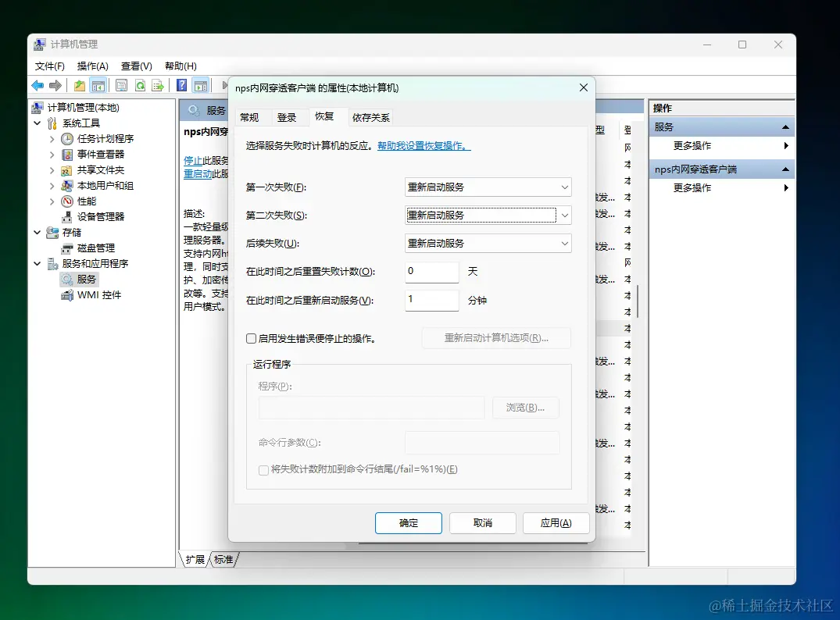This screenshot has height=620, width=840.
Task: Click the 服务和应用程序 icon
Action: 52,264
